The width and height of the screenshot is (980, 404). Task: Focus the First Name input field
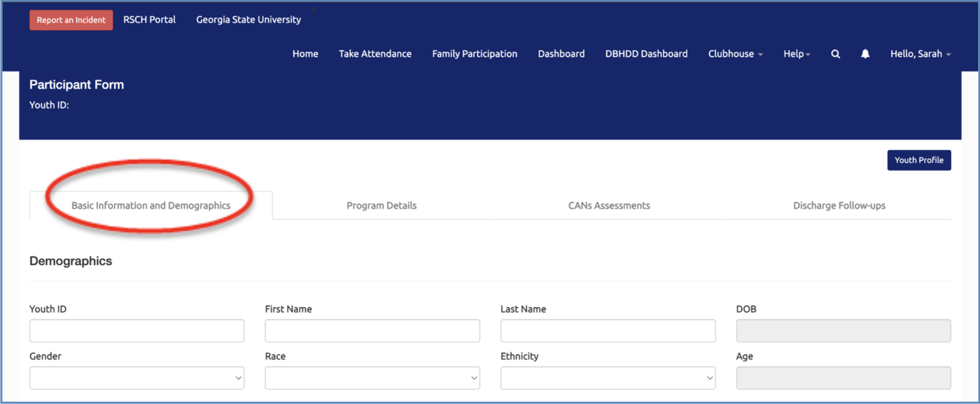click(x=372, y=331)
